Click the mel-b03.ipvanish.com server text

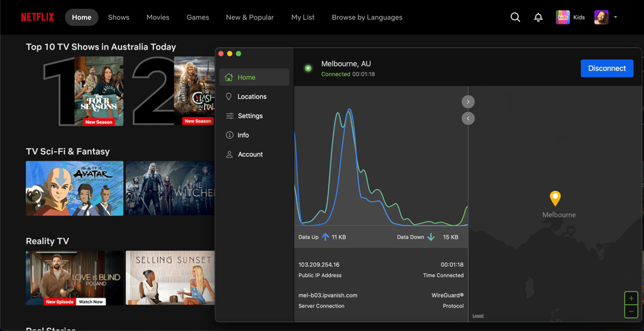pos(328,295)
